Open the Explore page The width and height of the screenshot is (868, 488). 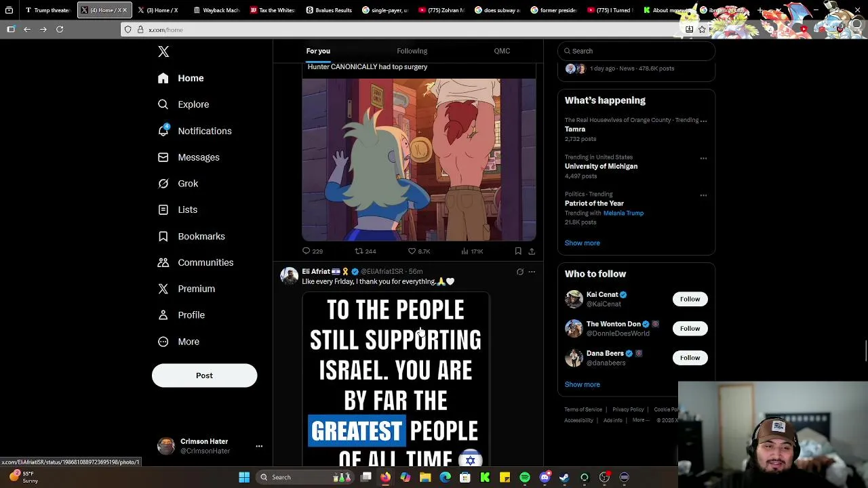click(183, 104)
